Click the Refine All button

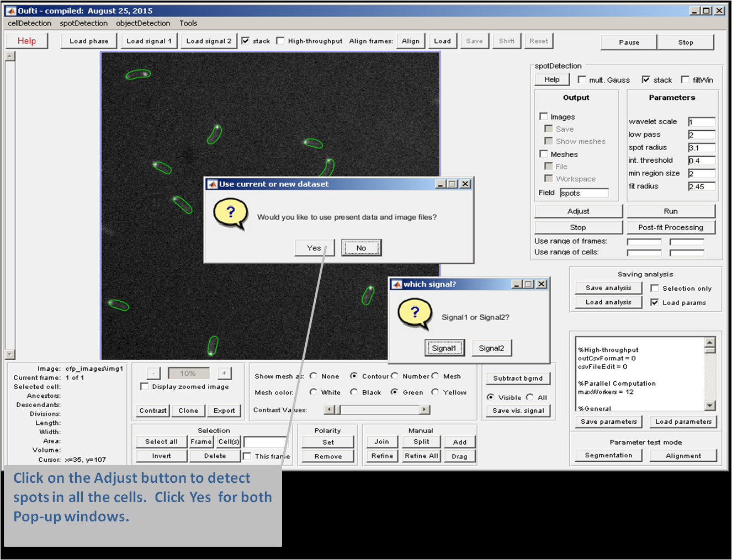pos(421,456)
